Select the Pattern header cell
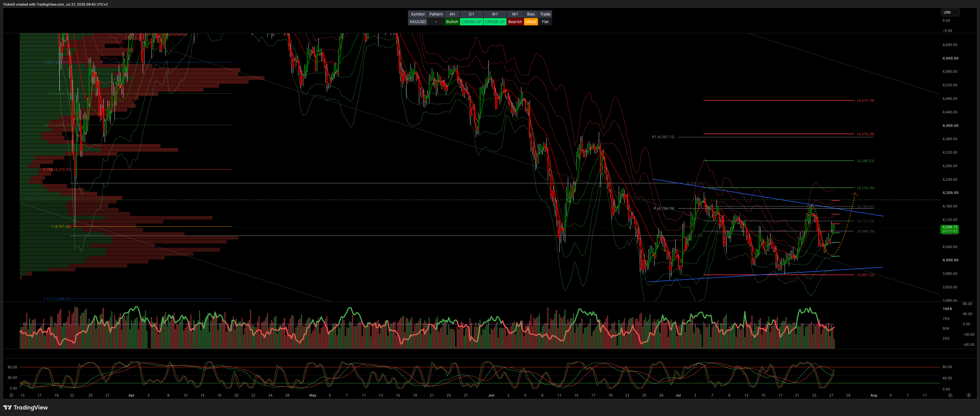 [x=436, y=14]
